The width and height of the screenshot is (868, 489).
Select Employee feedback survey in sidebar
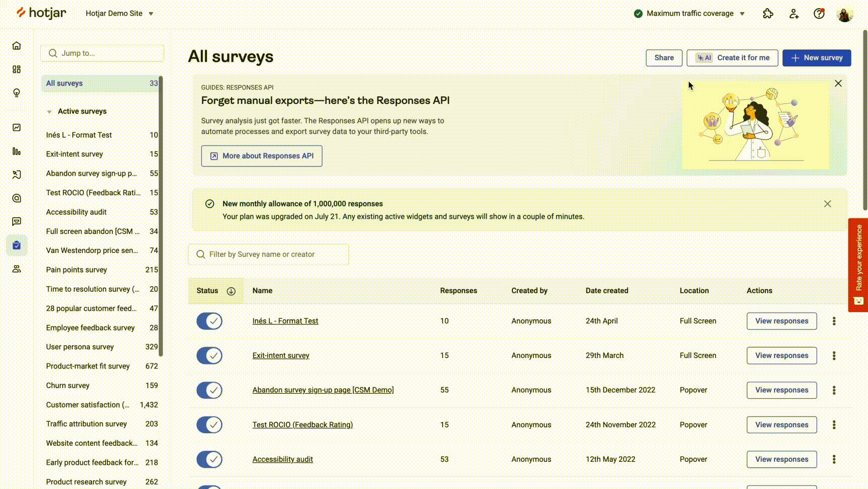(x=101, y=328)
